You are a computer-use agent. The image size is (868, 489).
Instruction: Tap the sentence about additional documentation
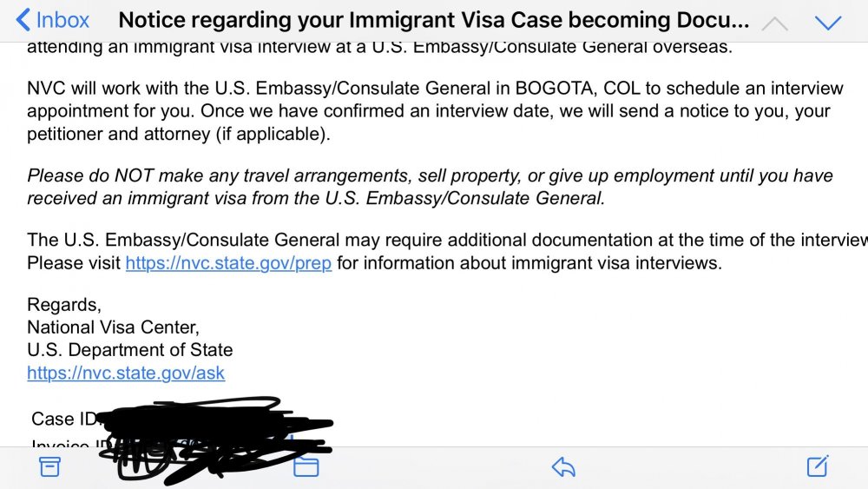(x=447, y=240)
